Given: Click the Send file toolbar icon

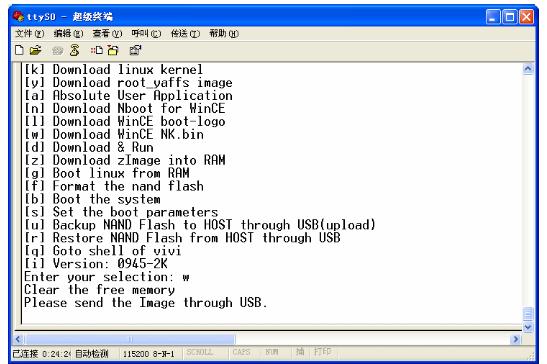Looking at the screenshot, I should click(x=97, y=50).
